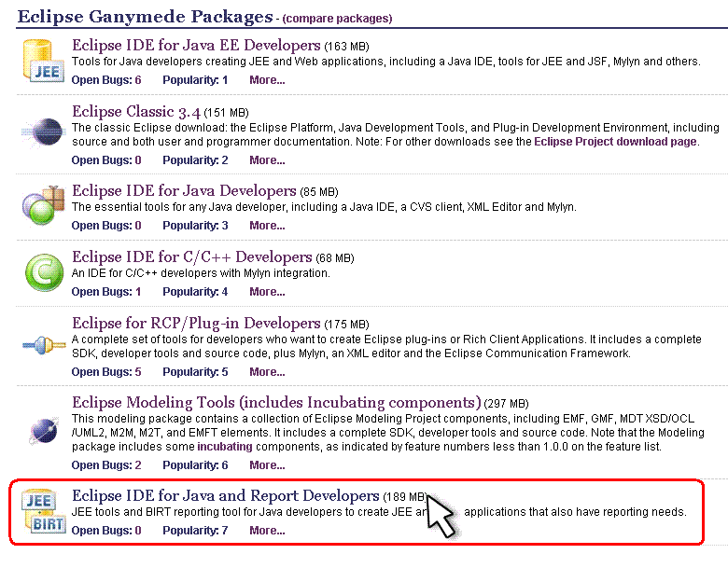View Open Bugs: 2 for Modeling Tools
The image size is (728, 568).
tap(105, 465)
